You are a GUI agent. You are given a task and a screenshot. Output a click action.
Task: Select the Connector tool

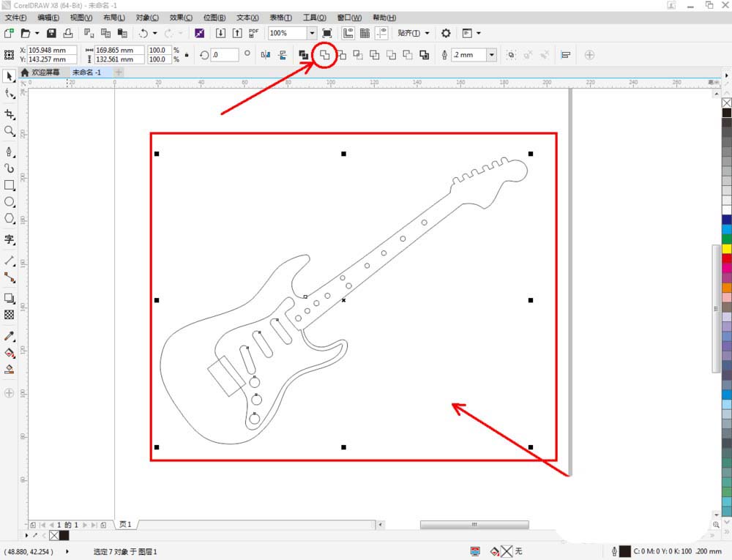10,277
